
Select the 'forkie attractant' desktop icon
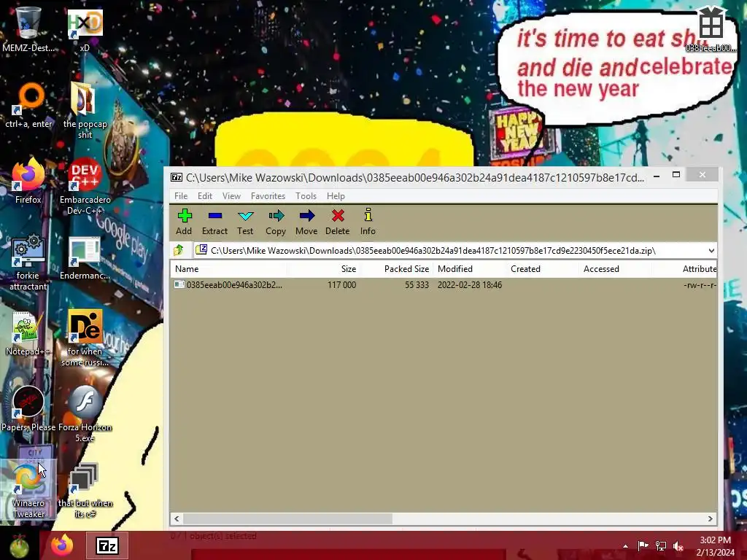28,262
